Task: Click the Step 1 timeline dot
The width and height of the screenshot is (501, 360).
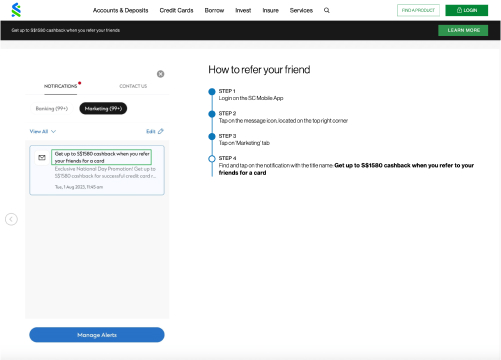Action: [212, 92]
